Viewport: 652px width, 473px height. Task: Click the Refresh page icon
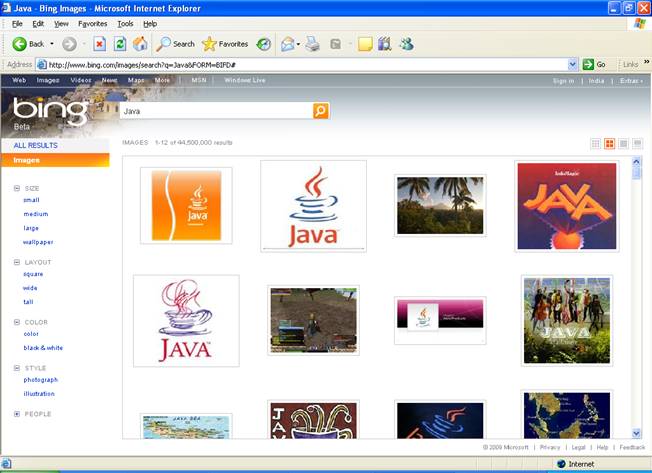pyautogui.click(x=120, y=44)
